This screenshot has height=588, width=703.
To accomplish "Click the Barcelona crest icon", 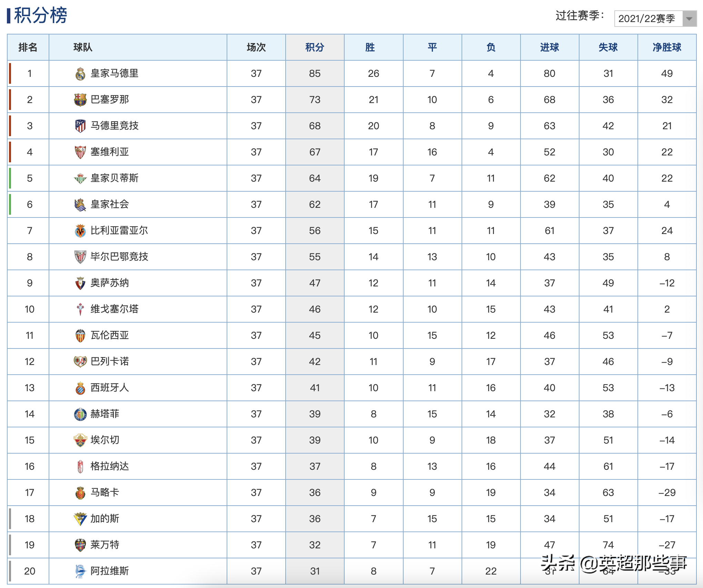I will [80, 100].
